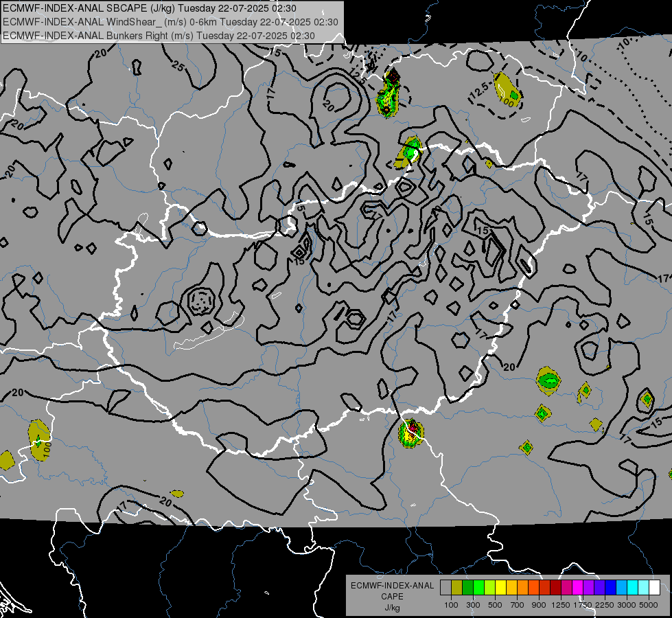
Task: Click the bright cyan legend swatch
Action: pyautogui.click(x=633, y=588)
